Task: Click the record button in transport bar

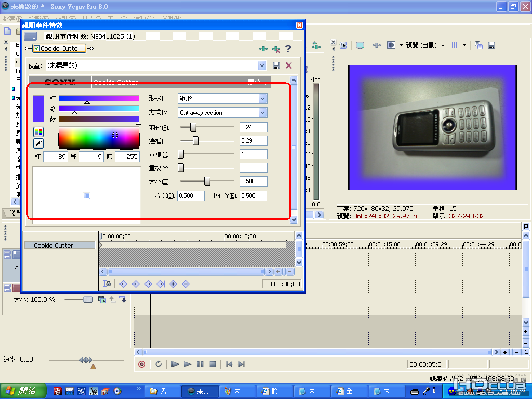Action: tap(142, 364)
